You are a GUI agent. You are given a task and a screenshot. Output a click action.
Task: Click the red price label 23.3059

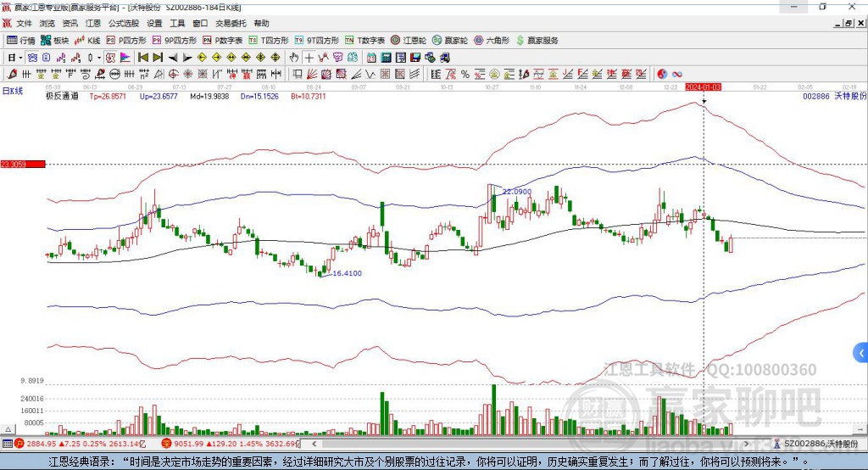23,164
